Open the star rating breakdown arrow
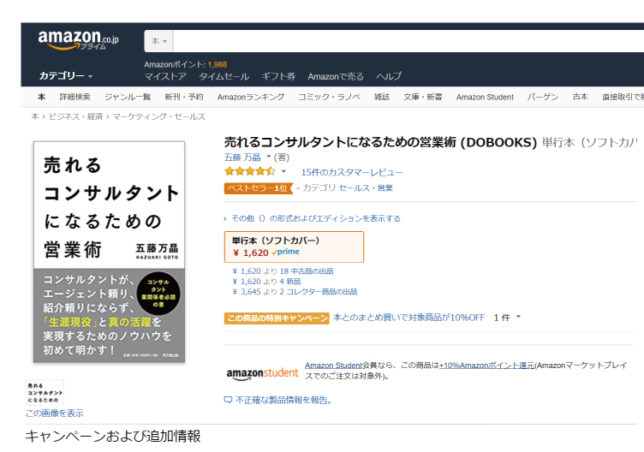Screen dimensions: 644x452 coord(283,172)
